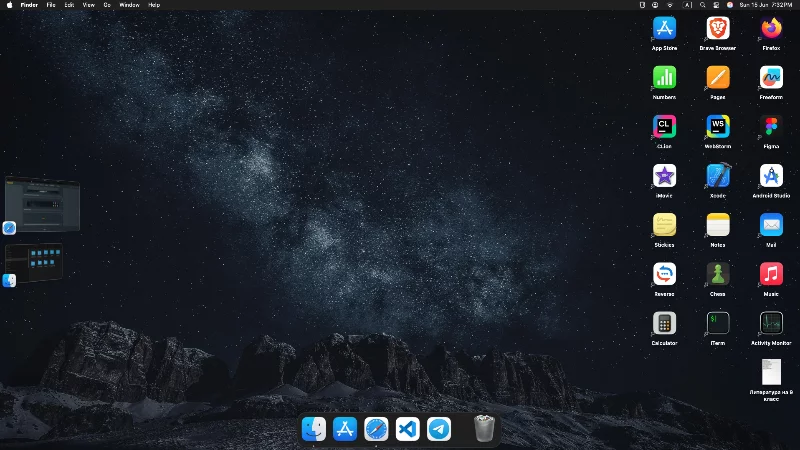Image resolution: width=800 pixels, height=450 pixels.
Task: Open the Go menu
Action: coord(107,5)
